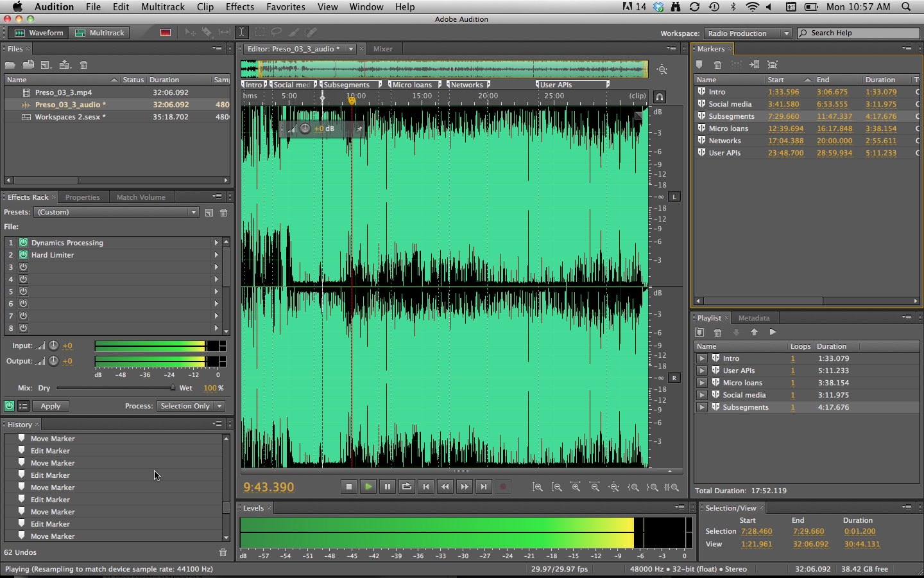The width and height of the screenshot is (924, 578).
Task: Select the Marquee Selection tool
Action: (x=260, y=32)
